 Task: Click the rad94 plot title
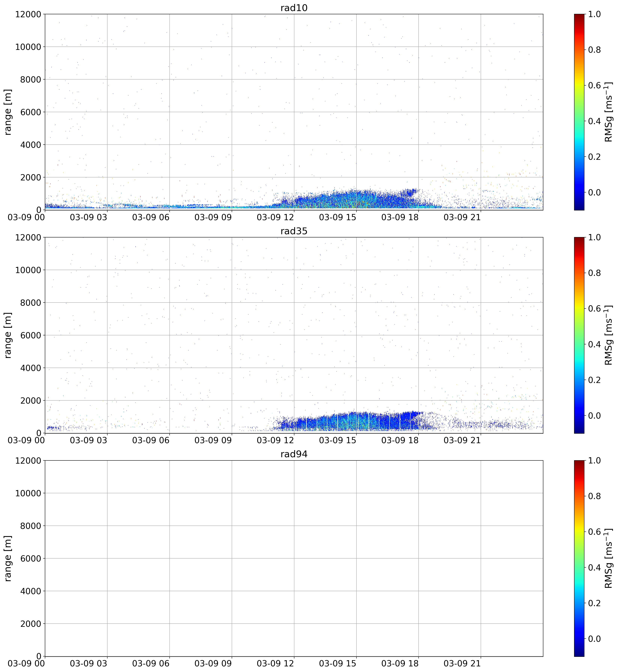[294, 454]
